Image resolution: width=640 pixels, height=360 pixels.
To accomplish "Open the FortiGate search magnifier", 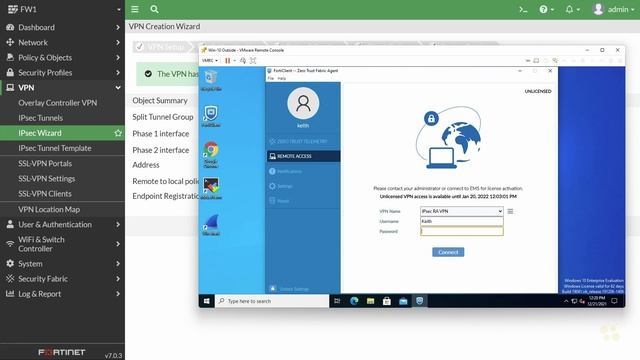I will 154,9.
